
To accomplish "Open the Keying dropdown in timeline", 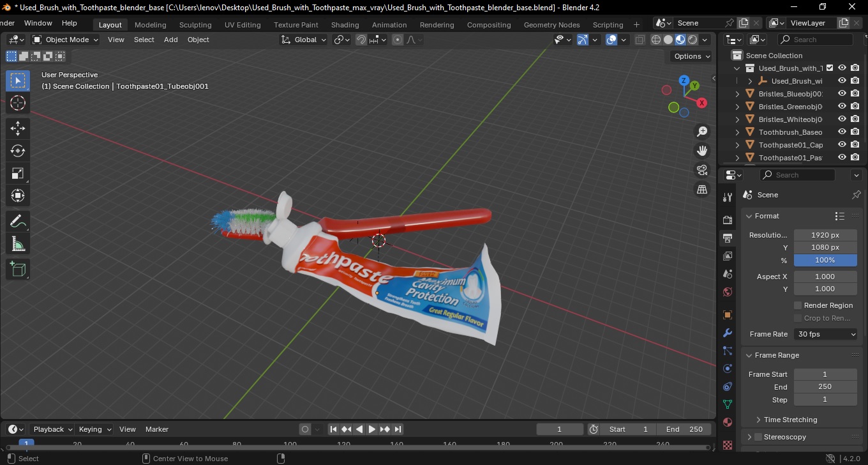I will click(x=95, y=429).
